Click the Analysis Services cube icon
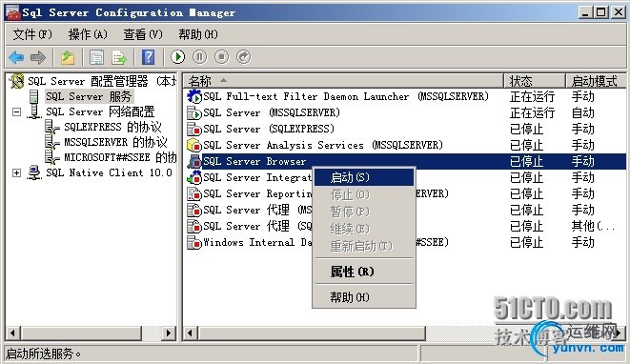Image resolution: width=630 pixels, height=364 pixels. tap(194, 145)
